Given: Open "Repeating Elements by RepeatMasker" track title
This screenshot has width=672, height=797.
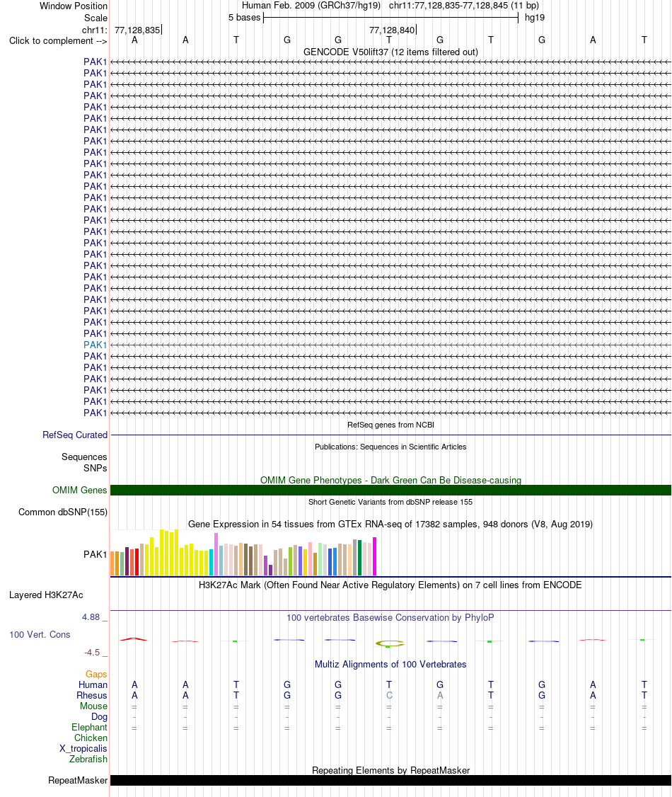Looking at the screenshot, I should (x=390, y=771).
